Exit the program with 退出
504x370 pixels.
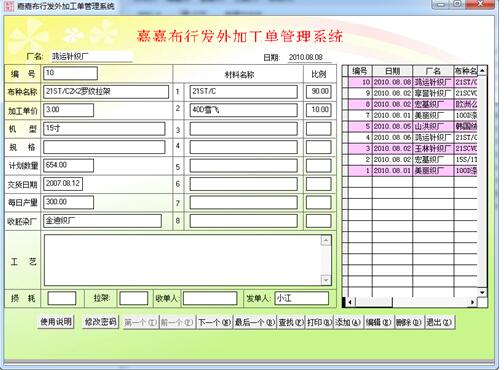439,322
